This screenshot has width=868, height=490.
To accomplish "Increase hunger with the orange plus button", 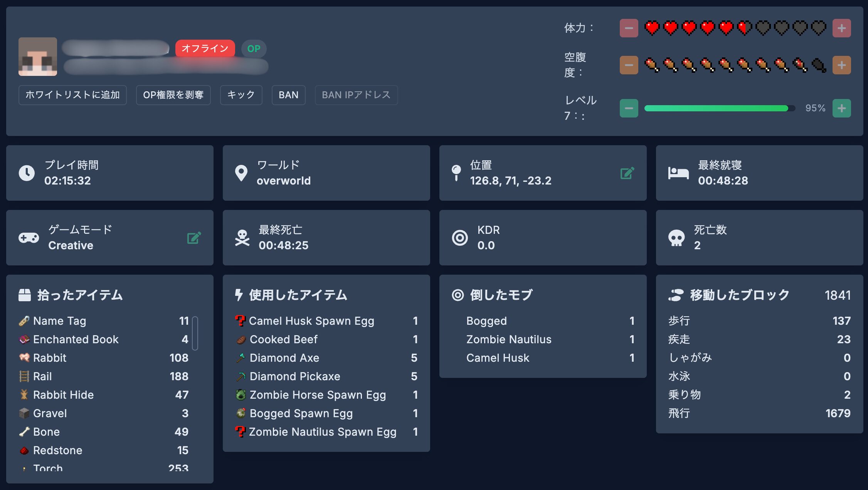I will [841, 65].
